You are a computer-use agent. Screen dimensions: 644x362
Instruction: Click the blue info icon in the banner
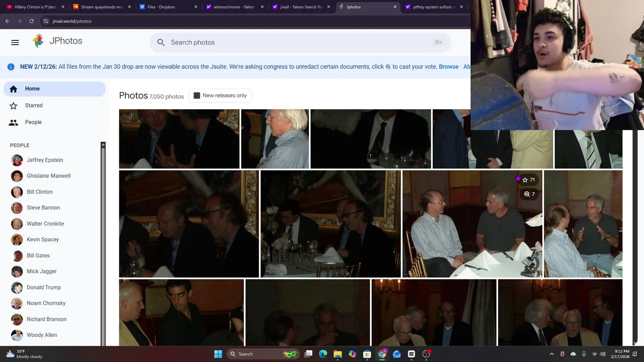(x=11, y=67)
